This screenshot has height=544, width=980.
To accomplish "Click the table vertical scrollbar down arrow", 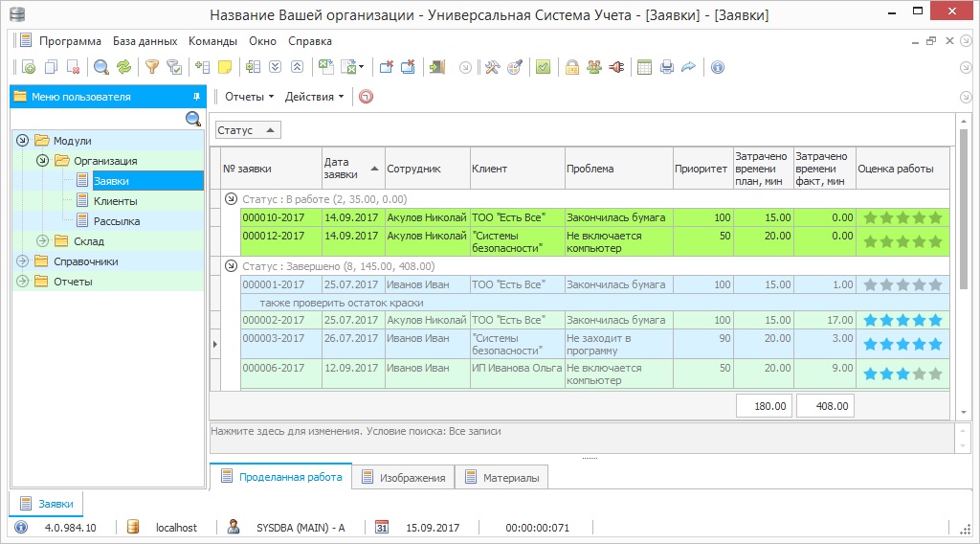I will 963,412.
